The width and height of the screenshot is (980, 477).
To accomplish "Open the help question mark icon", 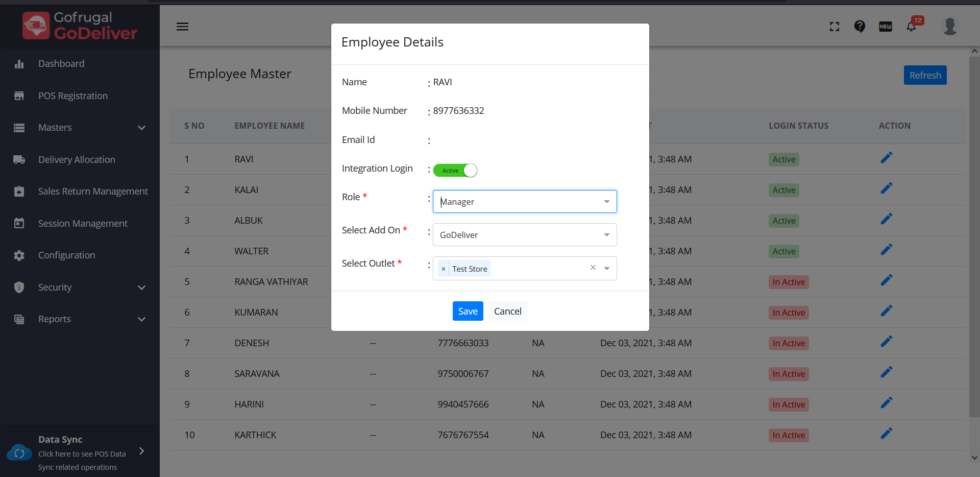I will pyautogui.click(x=860, y=26).
